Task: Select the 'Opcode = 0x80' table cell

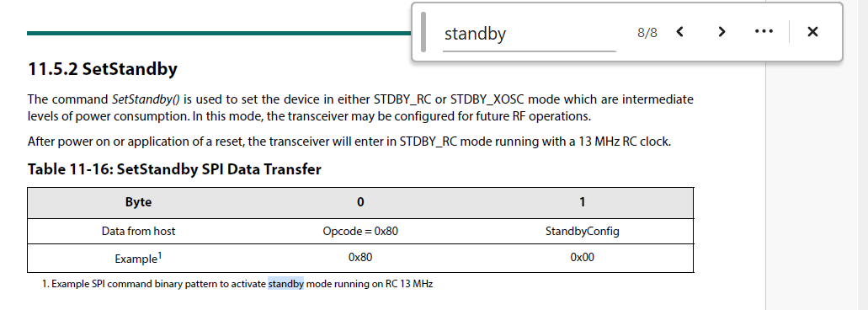Action: 359,231
